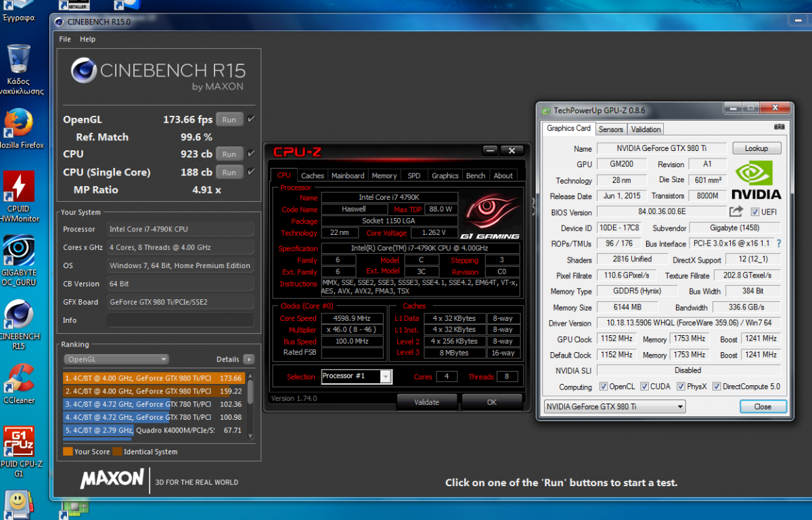Image resolution: width=812 pixels, height=520 pixels.
Task: Toggle the UEFI checkbox in GPU-Z
Action: click(755, 212)
